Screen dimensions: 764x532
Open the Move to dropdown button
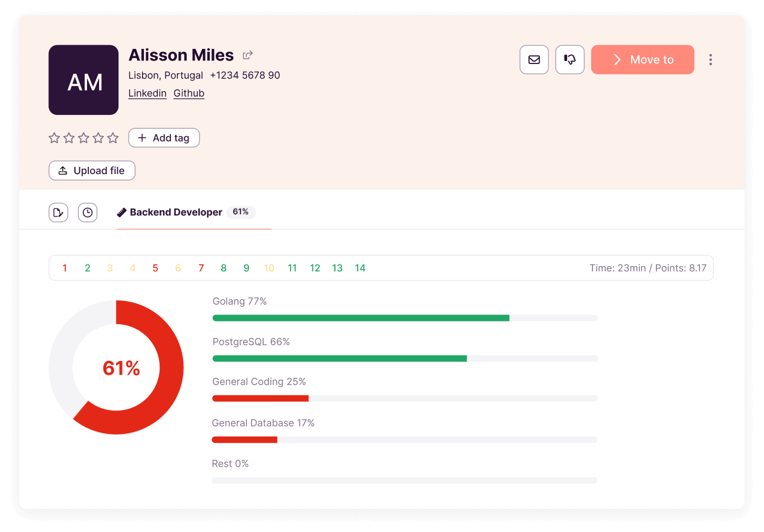642,60
